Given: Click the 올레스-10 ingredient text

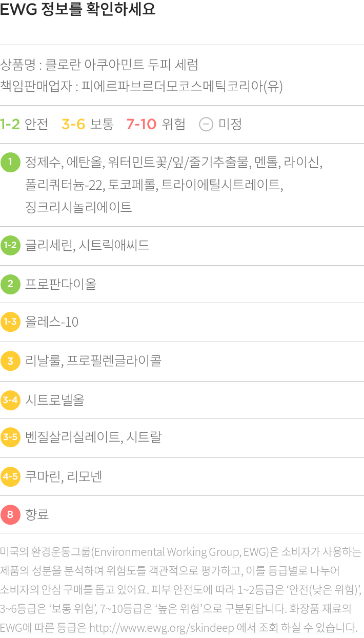Looking at the screenshot, I should point(52,322).
